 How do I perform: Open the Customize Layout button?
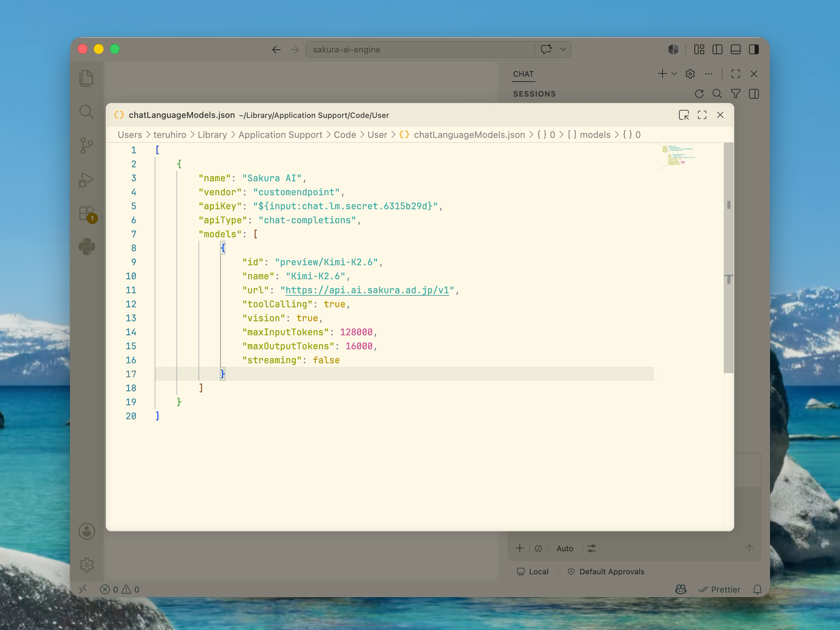click(699, 49)
